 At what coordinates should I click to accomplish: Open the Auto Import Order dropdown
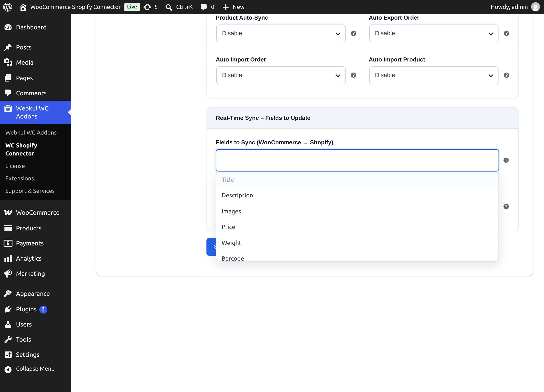(281, 75)
